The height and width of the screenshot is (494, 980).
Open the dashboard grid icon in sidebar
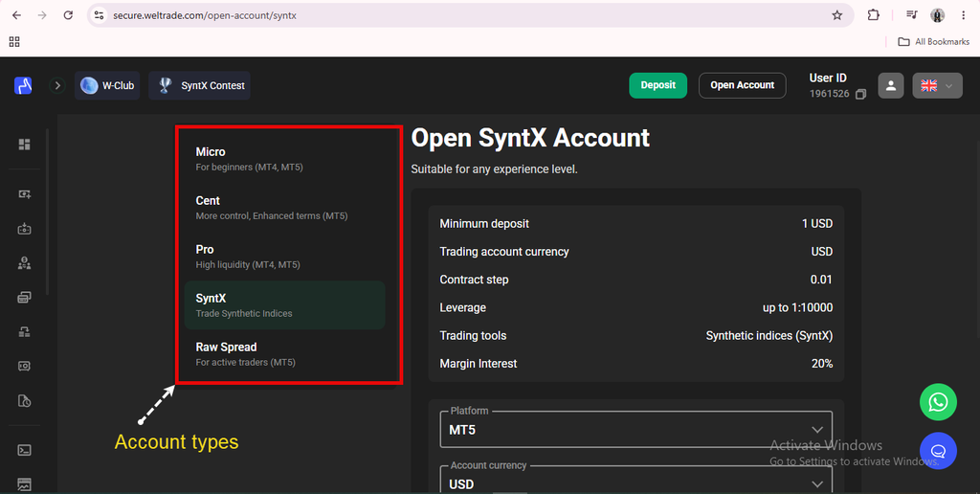(x=24, y=145)
